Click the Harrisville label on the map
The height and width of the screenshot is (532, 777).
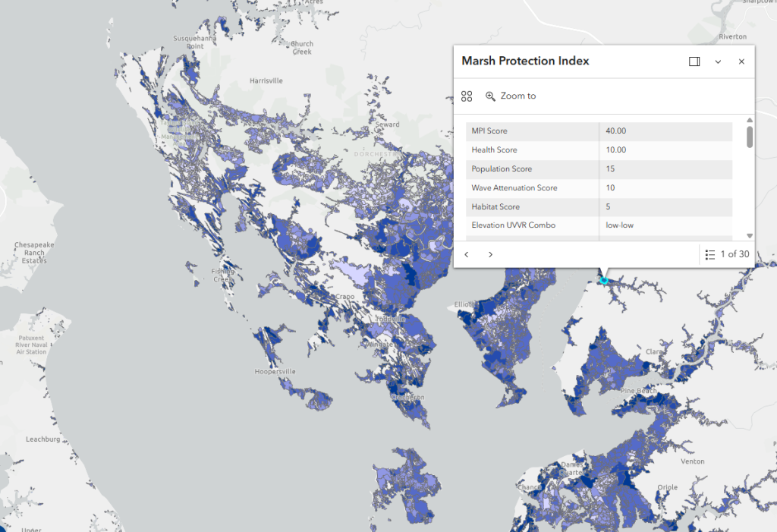pyautogui.click(x=266, y=80)
